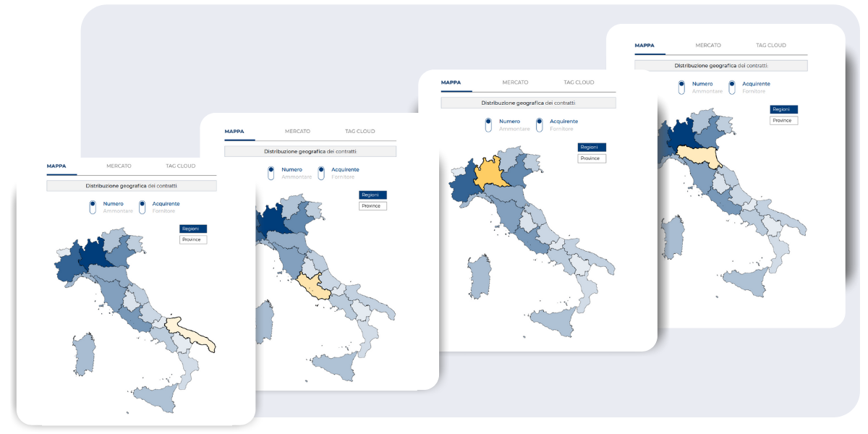Select the MAPPA tab in the third panel
Image resolution: width=868 pixels, height=434 pixels.
tap(452, 82)
